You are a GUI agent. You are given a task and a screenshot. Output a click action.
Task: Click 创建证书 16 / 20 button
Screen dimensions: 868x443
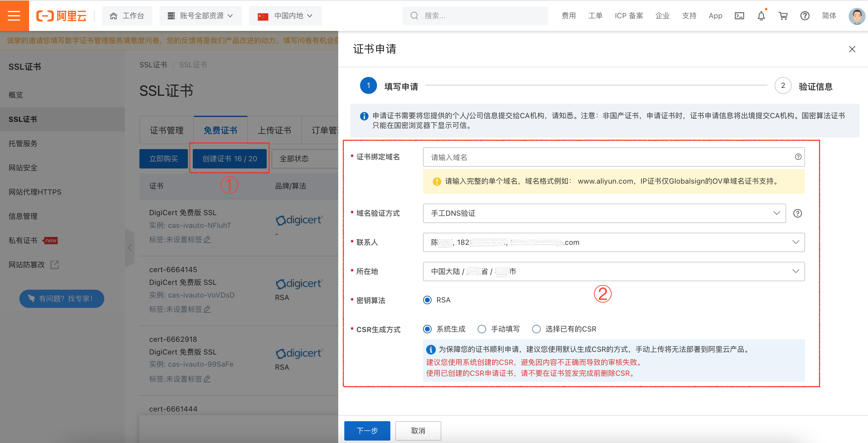(x=229, y=159)
